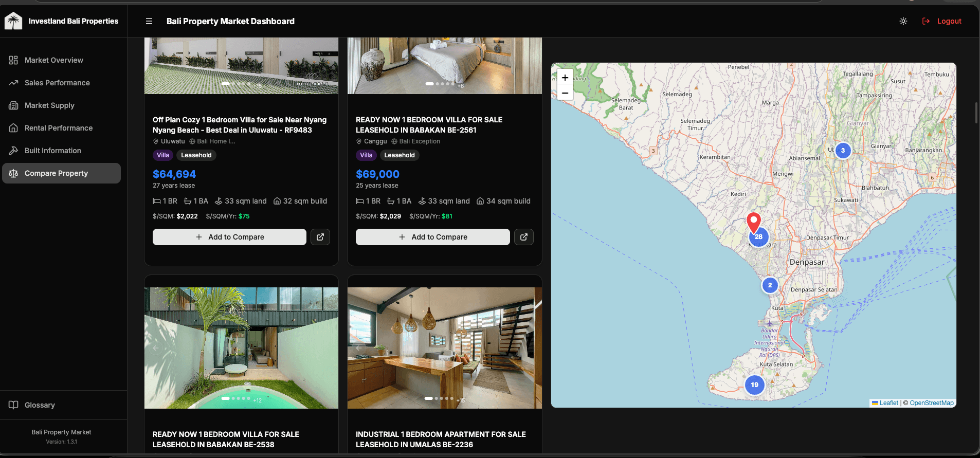Screen dimensions: 980x458
Task: Select Rental Performance in sidebar
Action: point(59,128)
